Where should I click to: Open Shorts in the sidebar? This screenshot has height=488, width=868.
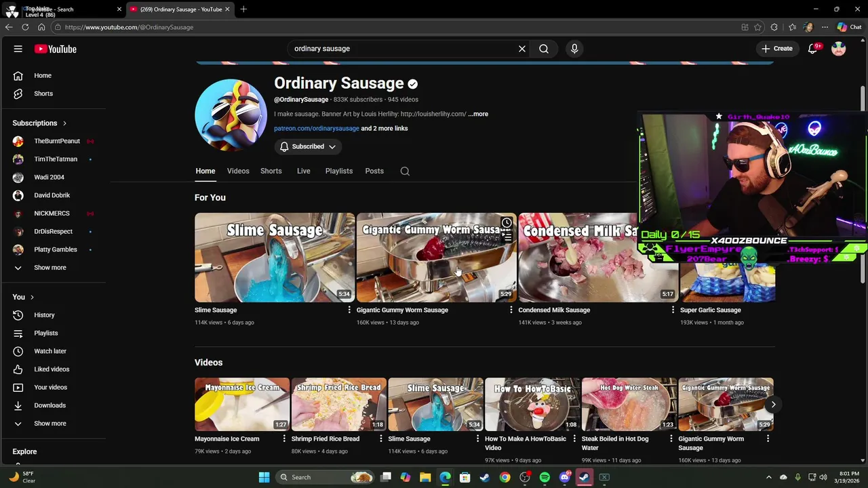(x=43, y=94)
